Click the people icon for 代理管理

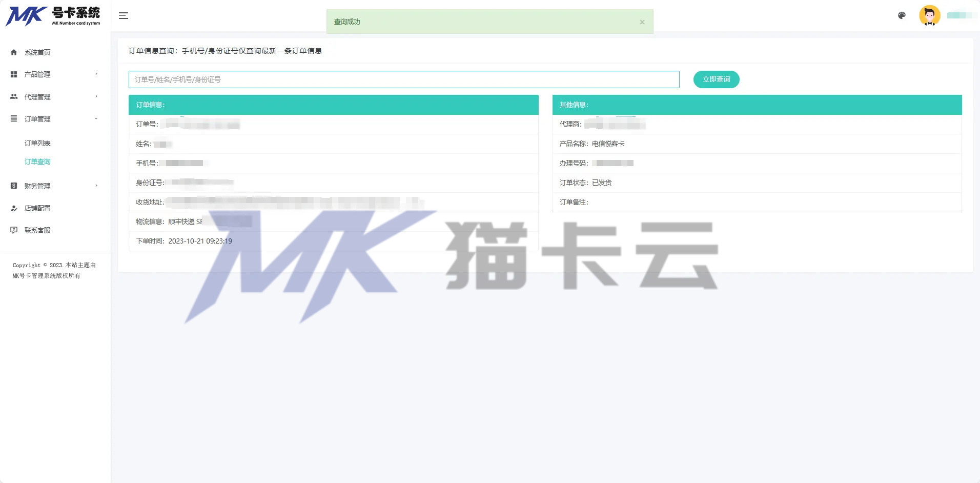(x=14, y=96)
